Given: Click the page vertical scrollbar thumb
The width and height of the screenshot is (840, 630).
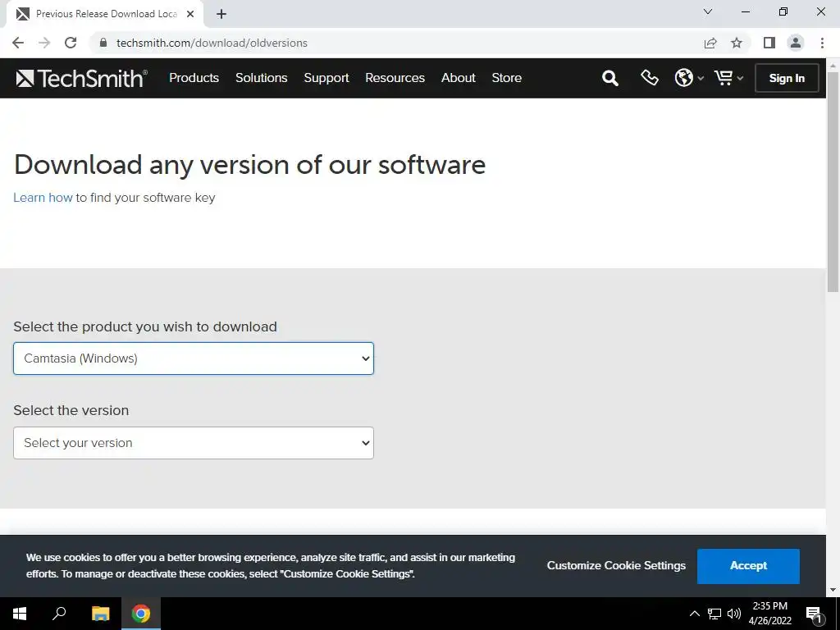Looking at the screenshot, I should coord(833,182).
